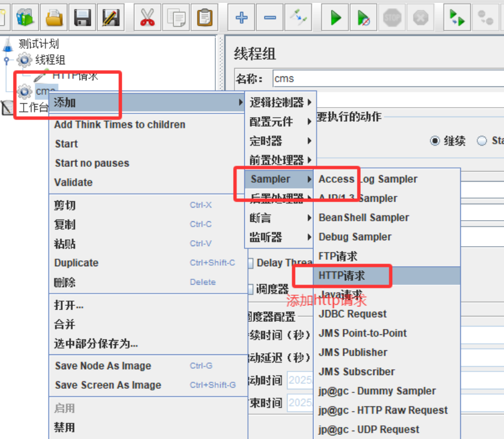Select FTP请求 sampler
Screen dimensions: 504x439
387,256
